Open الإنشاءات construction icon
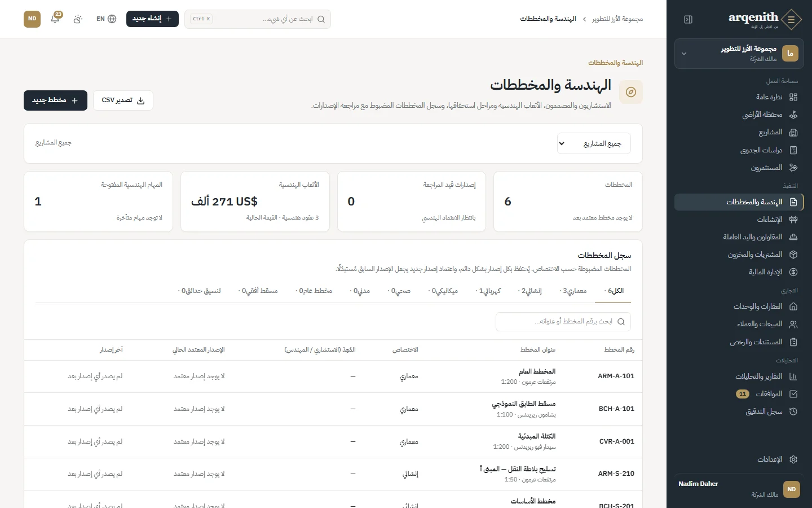The width and height of the screenshot is (812, 508). coord(793,220)
